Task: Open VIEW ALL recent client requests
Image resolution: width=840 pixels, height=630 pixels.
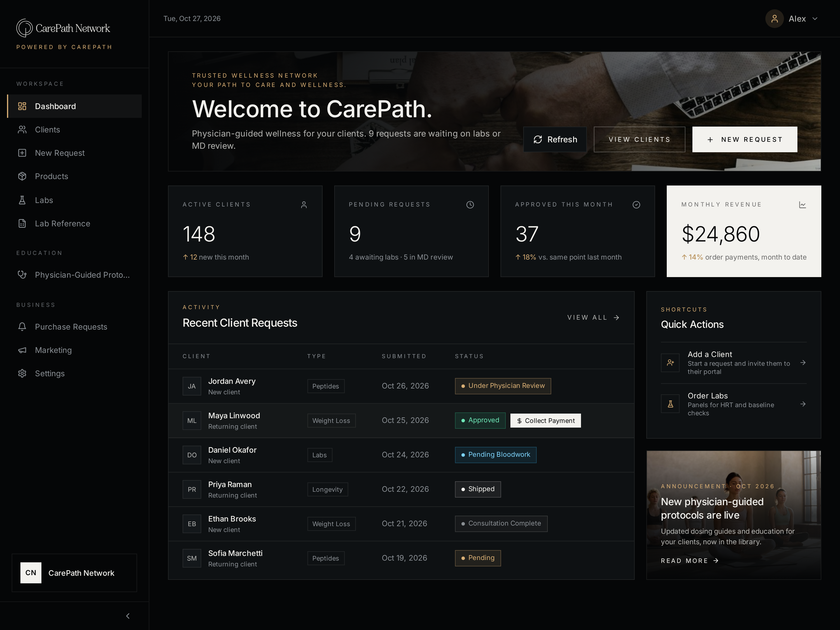Action: pos(593,317)
